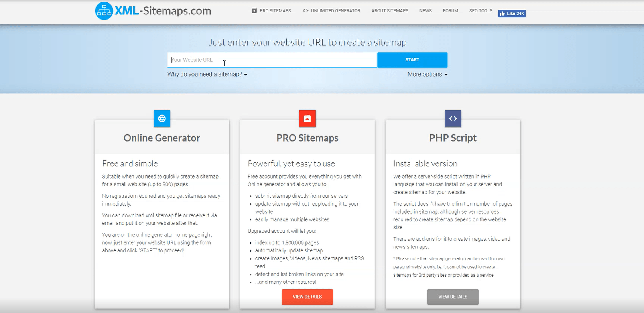Click VIEW DETAILS under PHP Script
Viewport: 644px width, 313px height.
(453, 297)
